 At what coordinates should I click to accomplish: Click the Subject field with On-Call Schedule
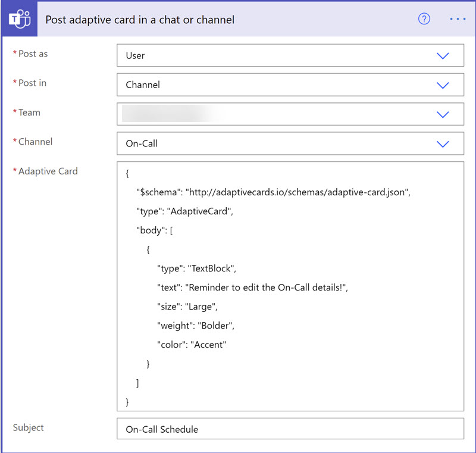click(290, 429)
